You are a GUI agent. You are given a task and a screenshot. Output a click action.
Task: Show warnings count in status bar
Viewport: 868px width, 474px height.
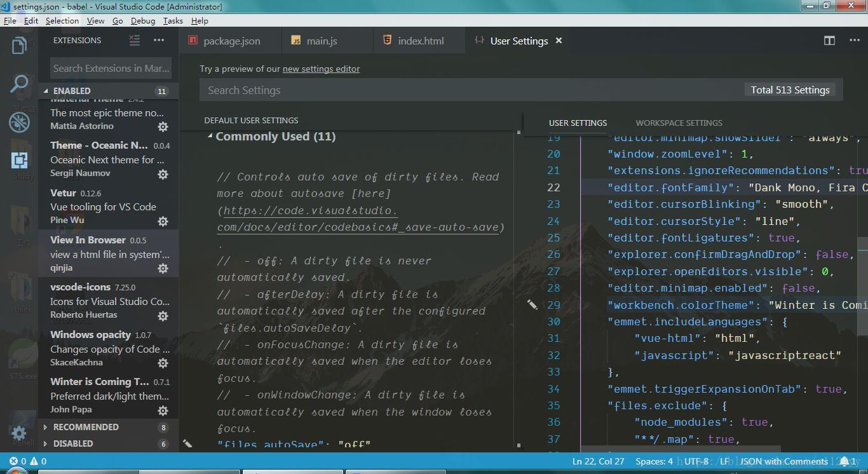[x=38, y=461]
